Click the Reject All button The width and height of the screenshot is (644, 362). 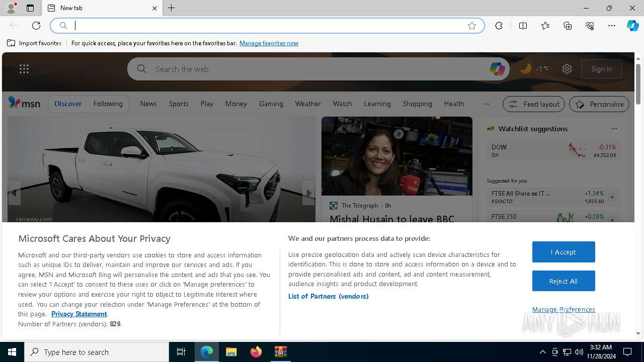point(563,281)
